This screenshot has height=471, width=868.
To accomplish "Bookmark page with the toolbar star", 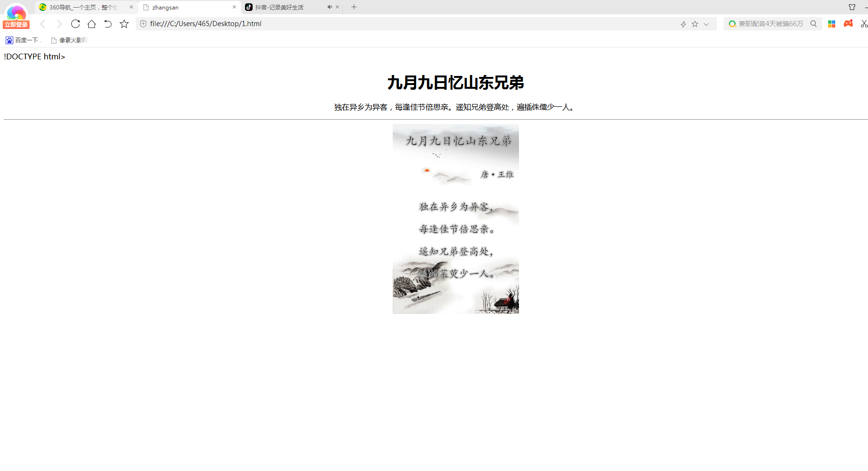I will click(x=124, y=24).
